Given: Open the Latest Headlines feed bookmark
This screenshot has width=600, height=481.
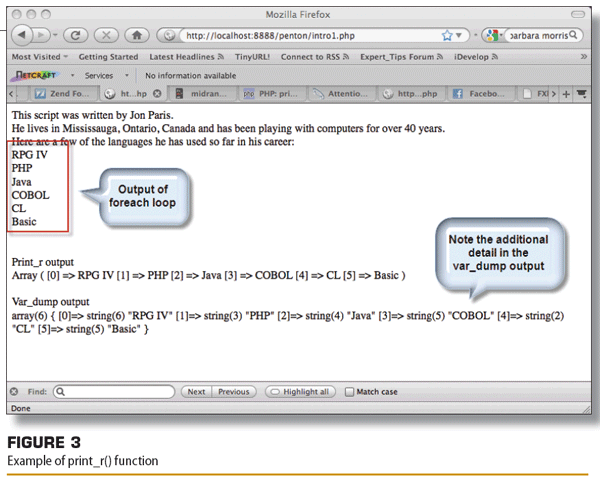Looking at the screenshot, I should (186, 57).
